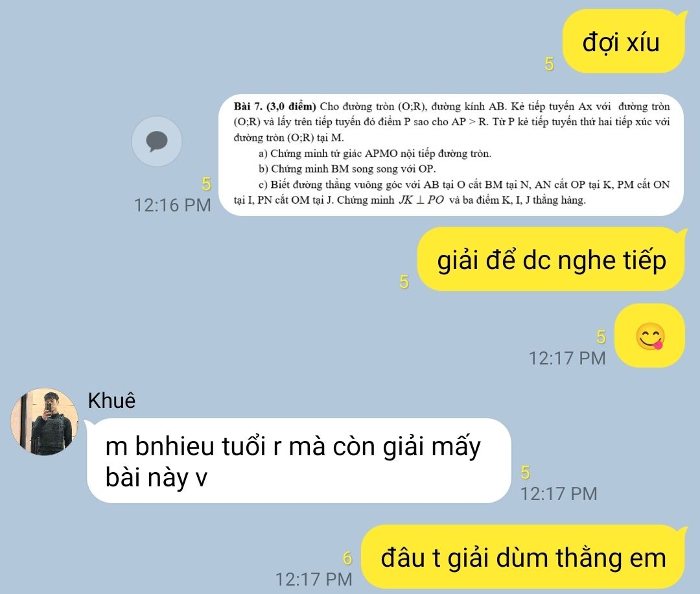This screenshot has height=594, width=700.
Task: Tap the 12:17 PM timestamp under Khuê's message
Action: tap(559, 494)
